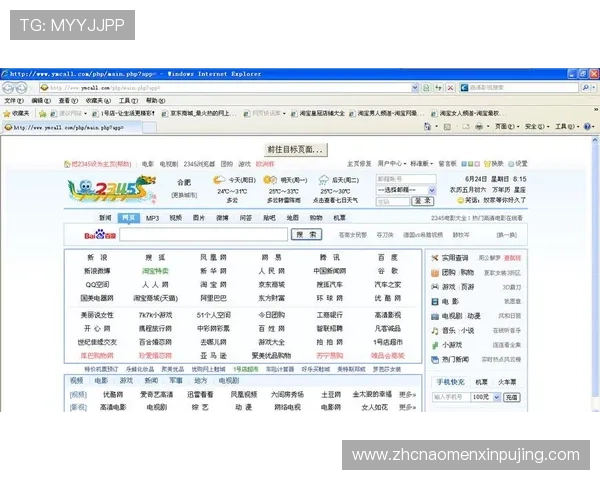Click the magnifier search icon in IE search box
The image size is (600, 480).
[586, 88]
